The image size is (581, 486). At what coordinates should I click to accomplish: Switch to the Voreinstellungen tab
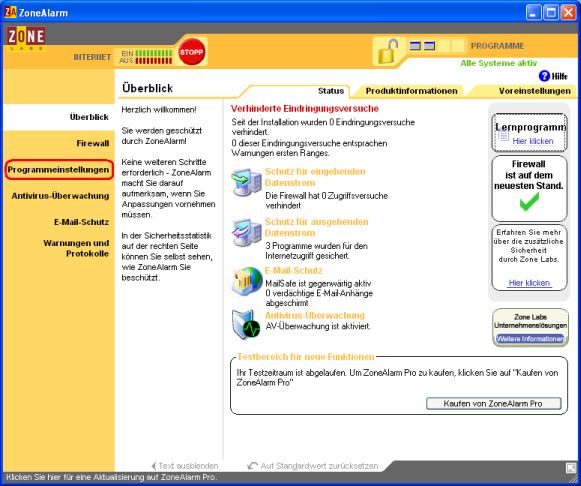(534, 91)
